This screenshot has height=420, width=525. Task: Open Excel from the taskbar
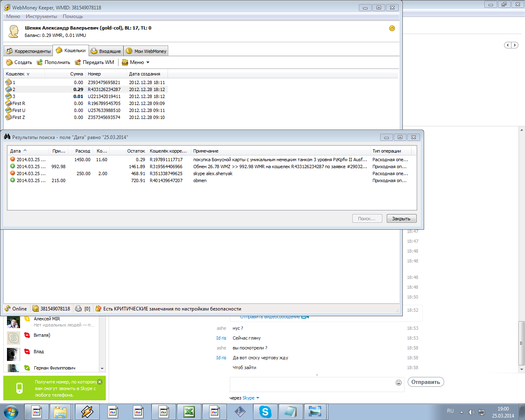pyautogui.click(x=189, y=412)
